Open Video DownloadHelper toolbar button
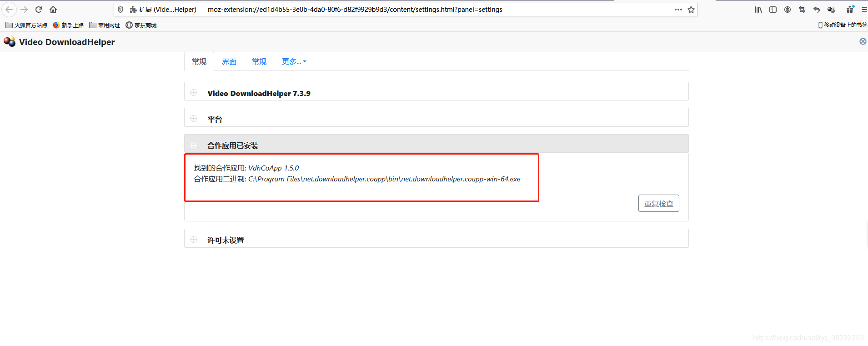Image resolution: width=868 pixels, height=346 pixels. 831,10
